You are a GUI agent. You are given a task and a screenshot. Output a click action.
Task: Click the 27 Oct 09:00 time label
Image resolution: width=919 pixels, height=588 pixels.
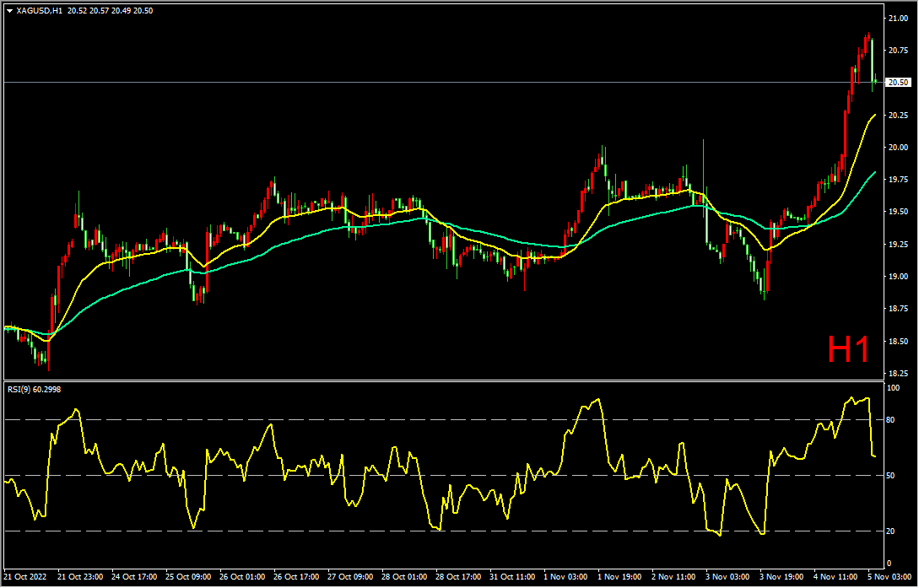(x=350, y=577)
